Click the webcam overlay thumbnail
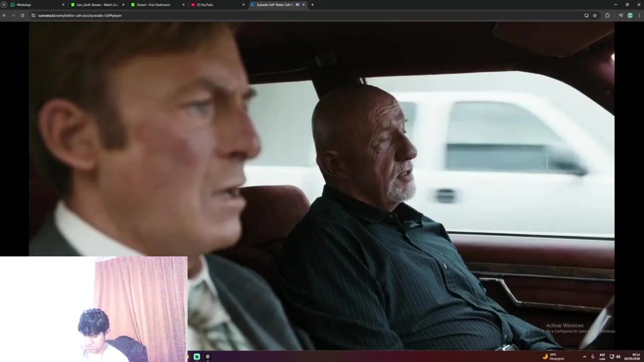 click(x=94, y=309)
